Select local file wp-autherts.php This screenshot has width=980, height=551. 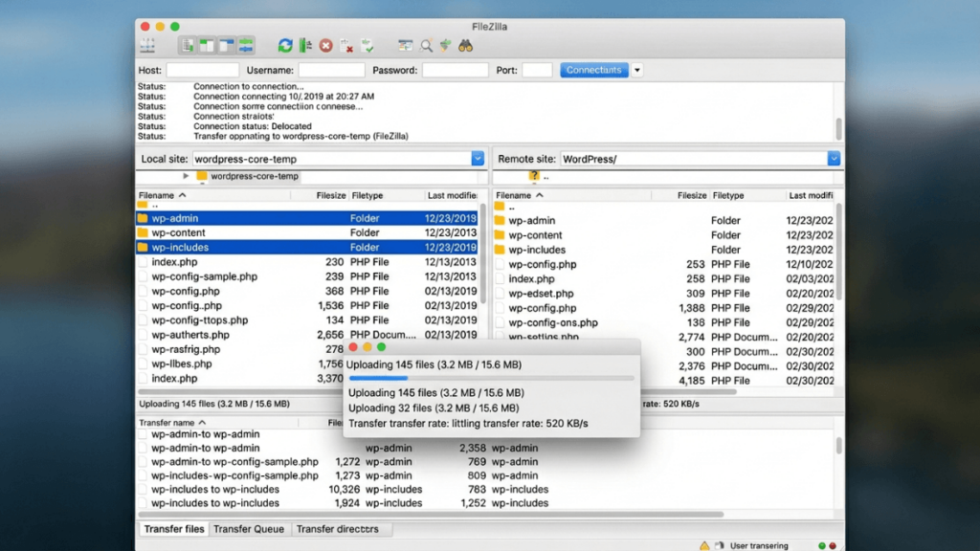[190, 335]
